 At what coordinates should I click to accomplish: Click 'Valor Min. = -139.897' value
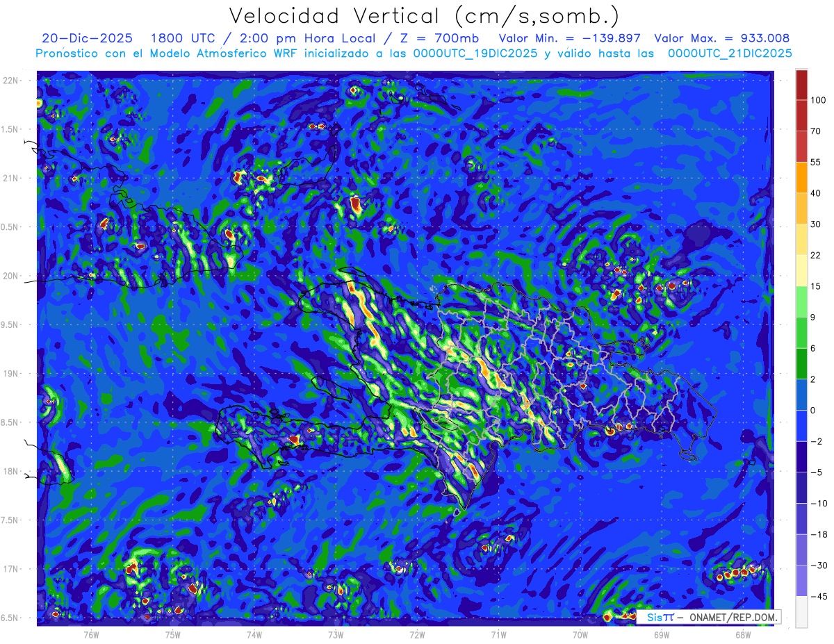[570, 38]
